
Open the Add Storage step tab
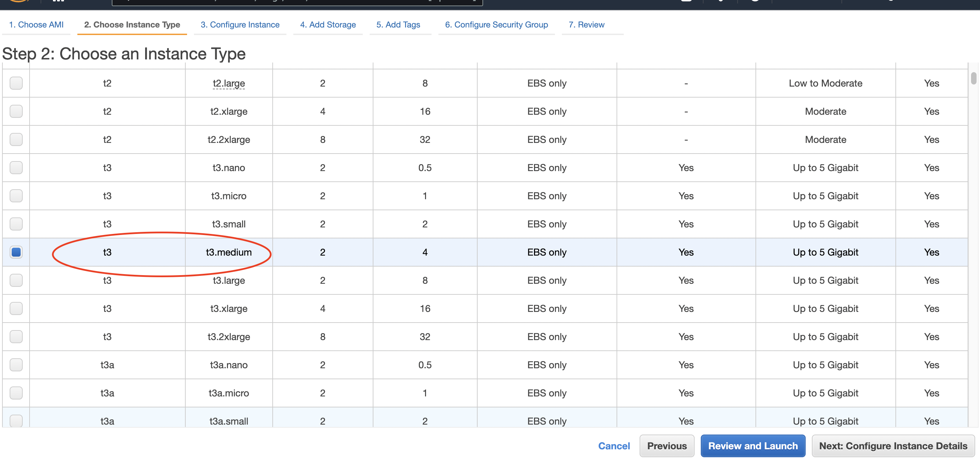328,24
